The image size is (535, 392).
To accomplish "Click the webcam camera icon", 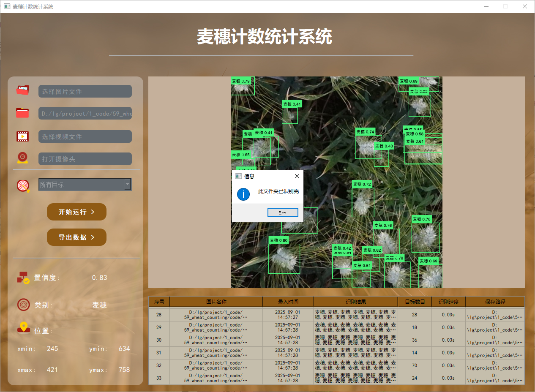I will click(23, 158).
